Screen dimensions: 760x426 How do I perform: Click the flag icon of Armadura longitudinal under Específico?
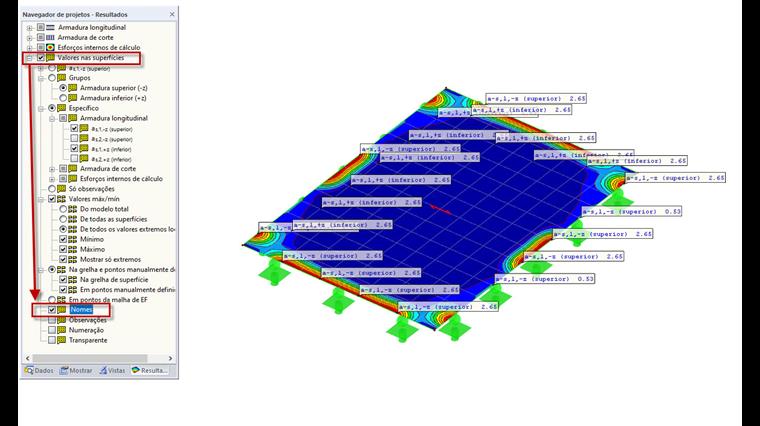pyautogui.click(x=73, y=118)
